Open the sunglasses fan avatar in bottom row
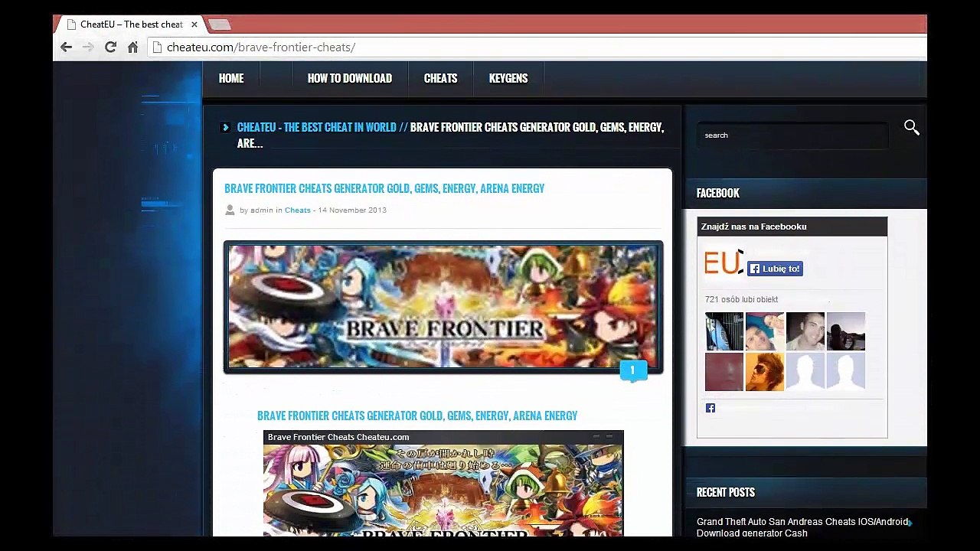 765,372
